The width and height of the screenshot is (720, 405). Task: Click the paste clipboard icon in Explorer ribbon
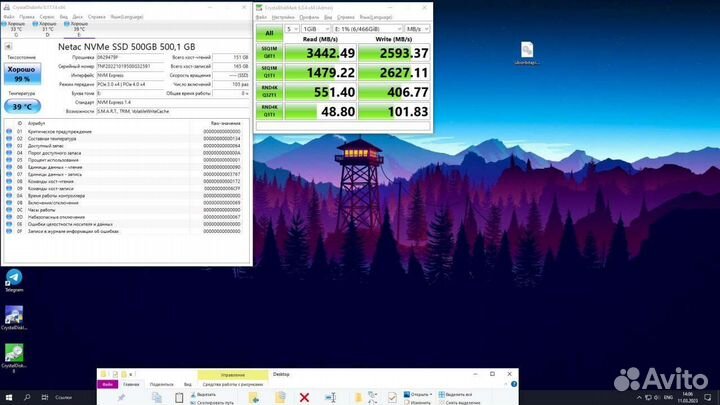point(179,398)
